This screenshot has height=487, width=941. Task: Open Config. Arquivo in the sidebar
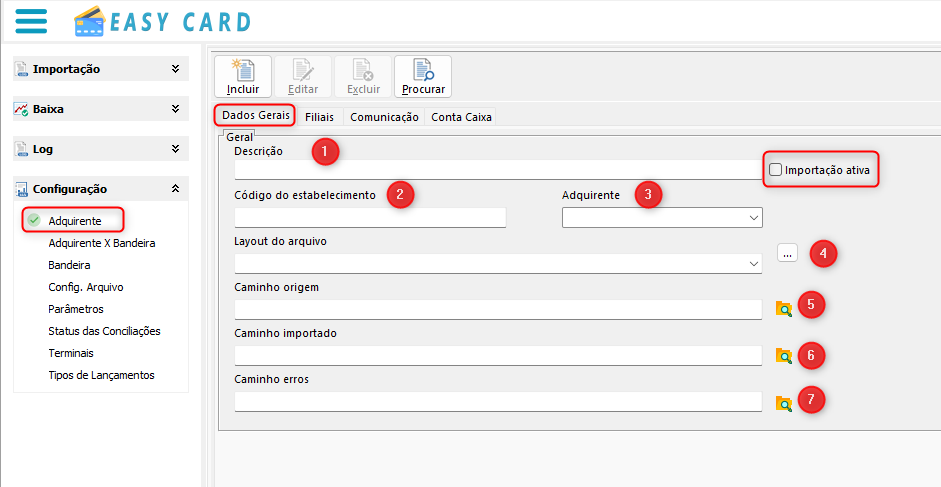[x=86, y=287]
